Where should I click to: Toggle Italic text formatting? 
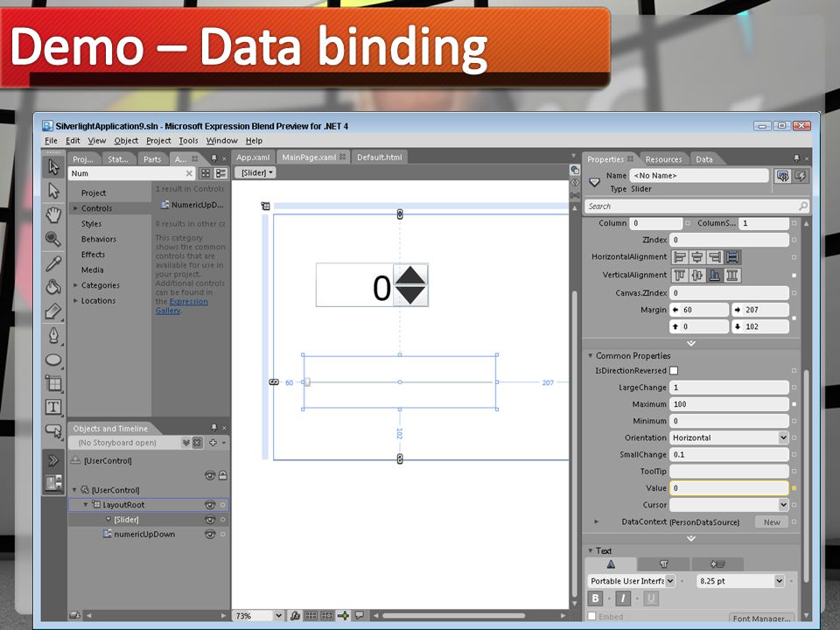click(622, 598)
